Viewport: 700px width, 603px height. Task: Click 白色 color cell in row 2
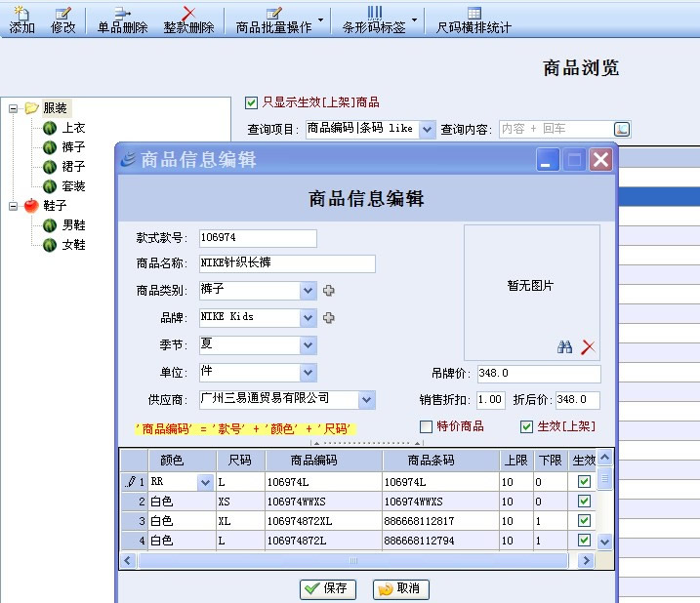[x=183, y=502]
